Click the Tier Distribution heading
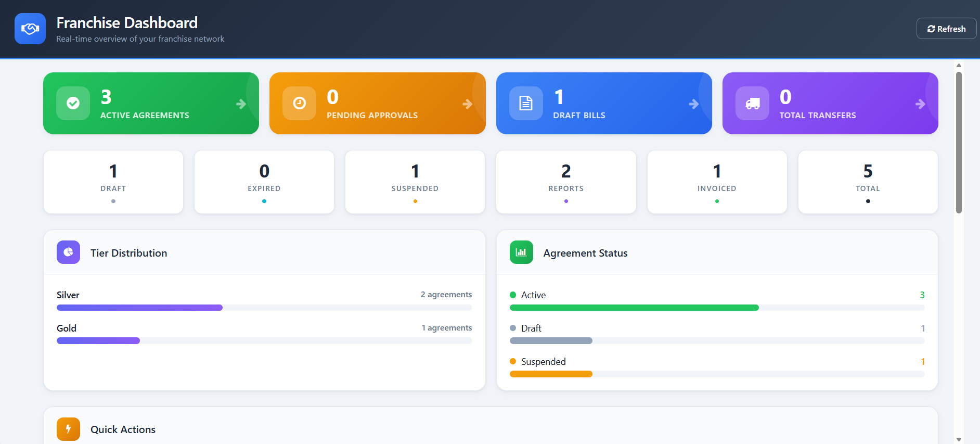Image resolution: width=980 pixels, height=444 pixels. coord(129,253)
